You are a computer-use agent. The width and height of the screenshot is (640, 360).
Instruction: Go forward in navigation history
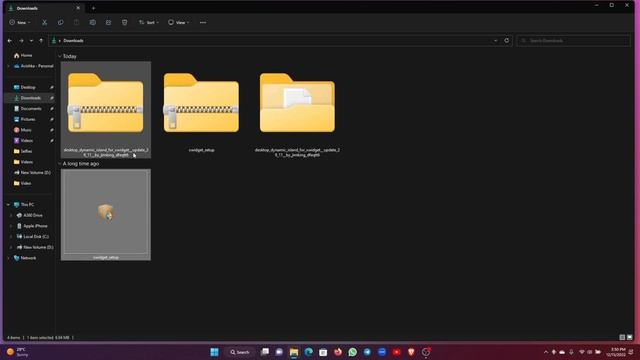point(21,41)
